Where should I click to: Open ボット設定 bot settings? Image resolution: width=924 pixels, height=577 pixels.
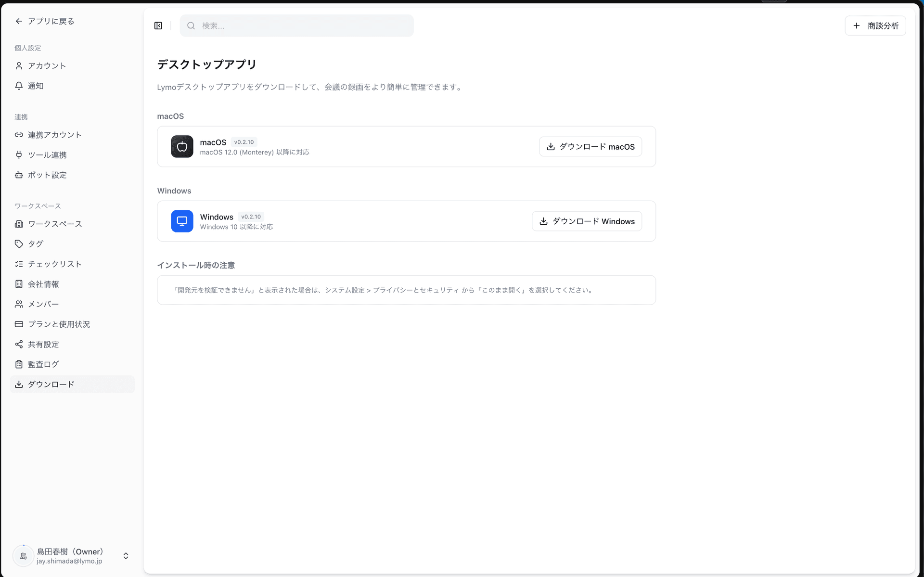47,175
